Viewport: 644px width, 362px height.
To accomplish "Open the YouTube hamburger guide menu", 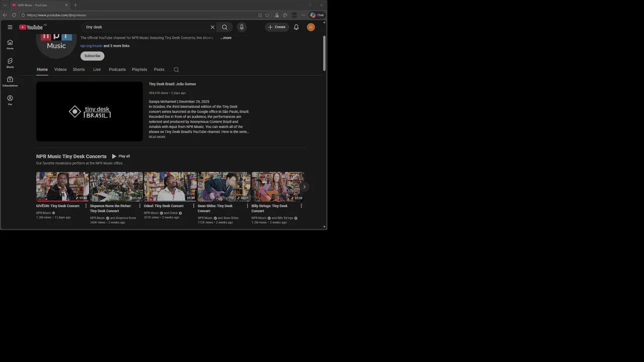I will click(x=10, y=27).
